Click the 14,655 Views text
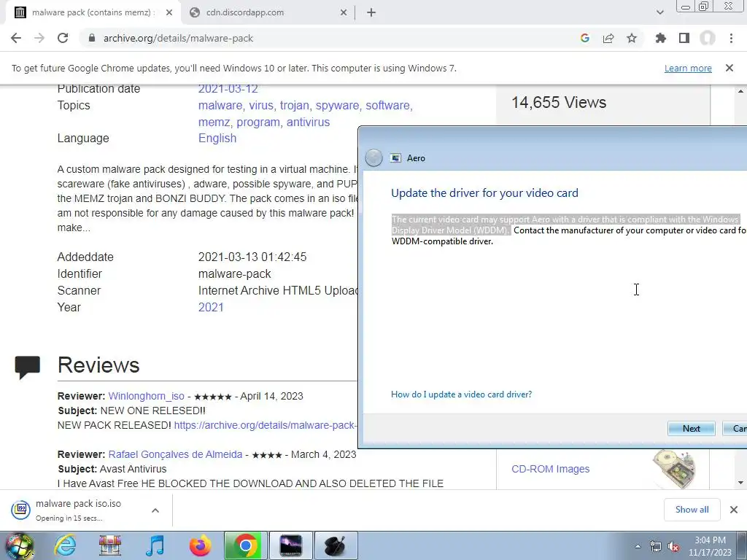The width and height of the screenshot is (747, 560). pos(559,102)
